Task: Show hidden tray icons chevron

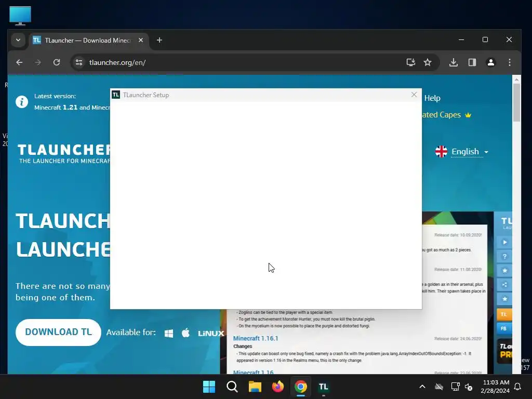Action: (422, 387)
